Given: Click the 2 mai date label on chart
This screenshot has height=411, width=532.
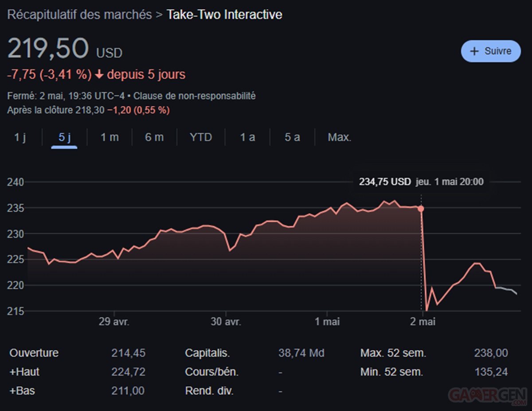Looking at the screenshot, I should (423, 322).
